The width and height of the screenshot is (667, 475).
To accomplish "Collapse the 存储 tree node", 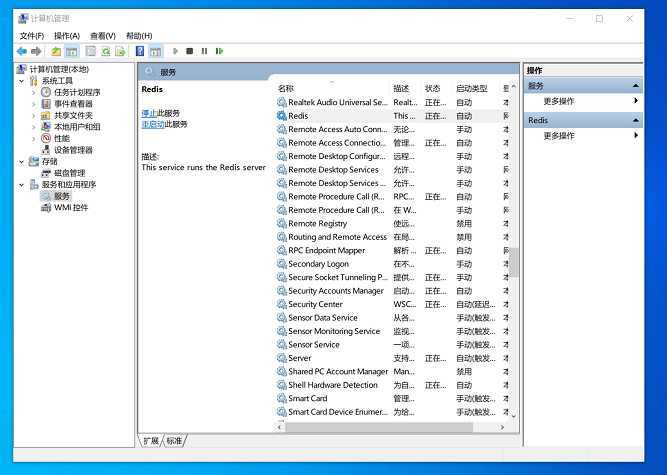I will click(x=21, y=162).
